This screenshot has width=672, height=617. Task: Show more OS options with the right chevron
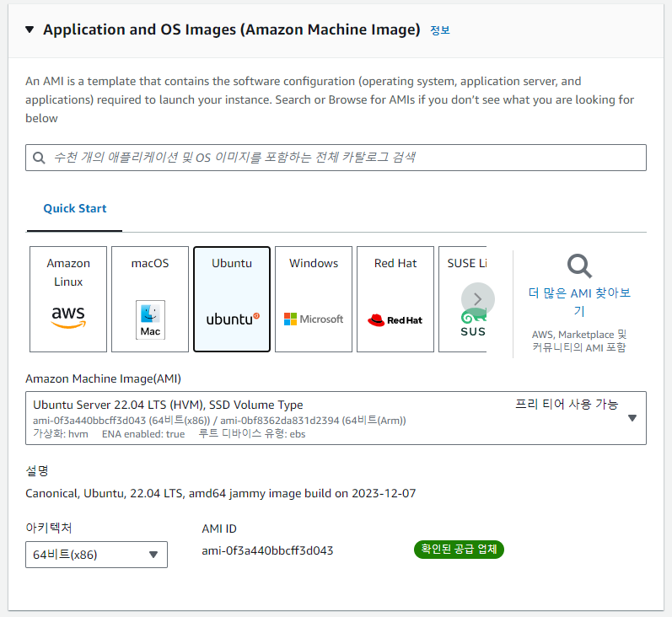[x=478, y=299]
